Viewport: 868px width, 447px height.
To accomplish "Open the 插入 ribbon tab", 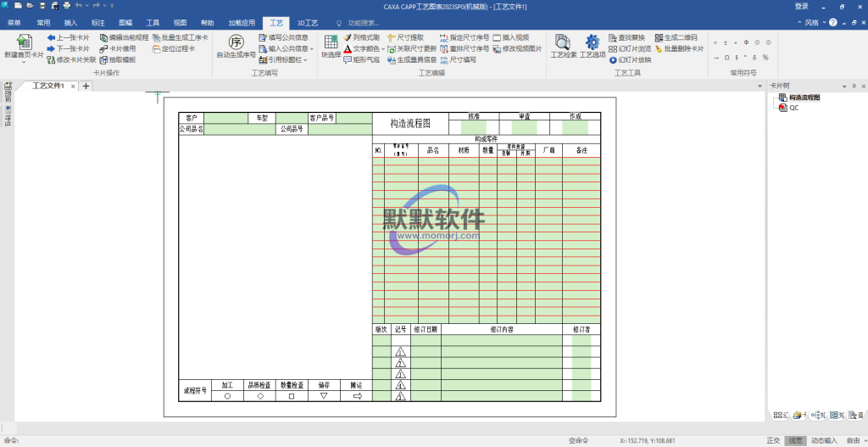I will (x=70, y=23).
